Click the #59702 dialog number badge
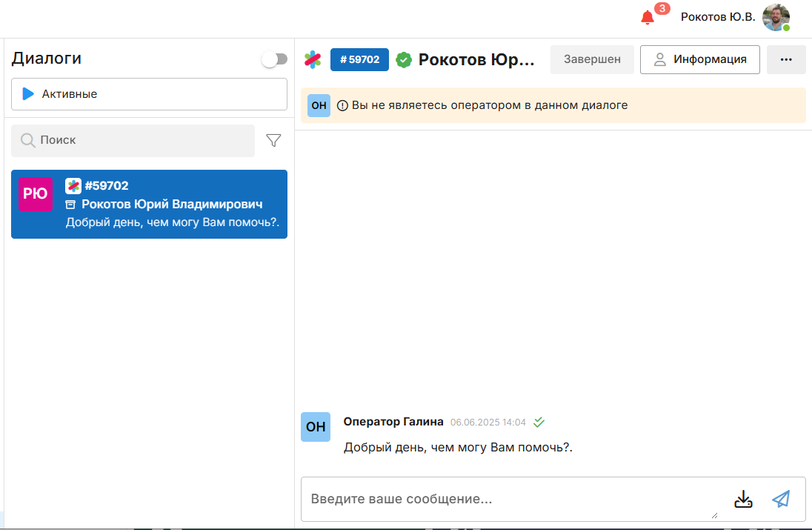The image size is (812, 530). tap(359, 59)
